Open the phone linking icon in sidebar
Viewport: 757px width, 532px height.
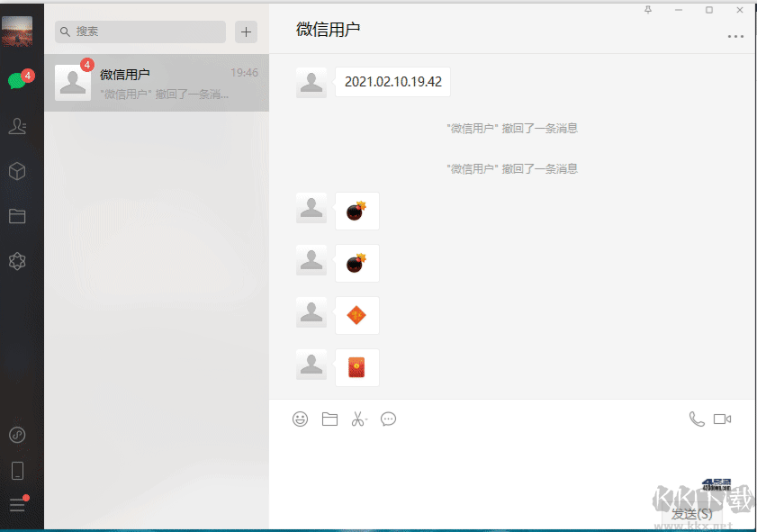[17, 471]
